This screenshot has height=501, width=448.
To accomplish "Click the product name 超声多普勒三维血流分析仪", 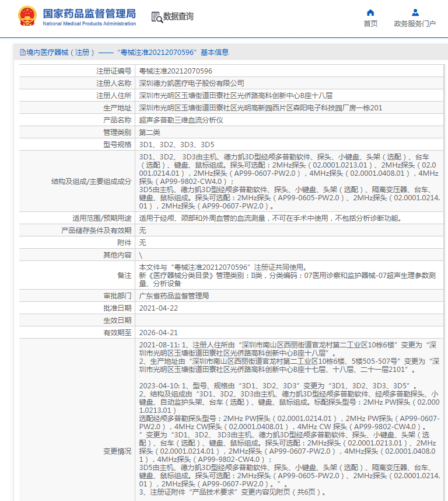I will point(181,120).
